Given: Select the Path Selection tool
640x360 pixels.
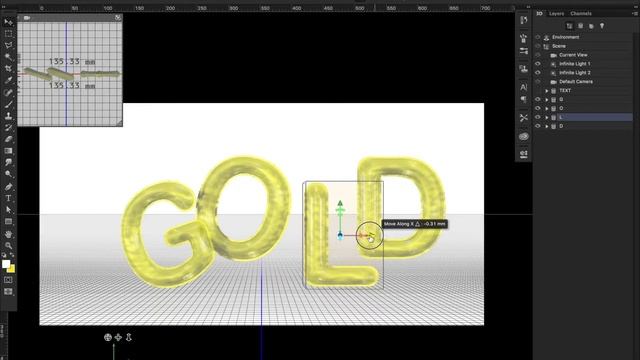Looking at the screenshot, I should coord(8,210).
